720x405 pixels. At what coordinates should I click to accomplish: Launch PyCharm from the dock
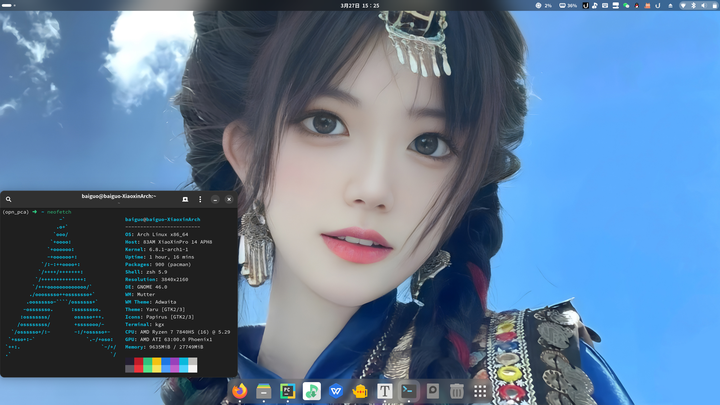pyautogui.click(x=287, y=391)
